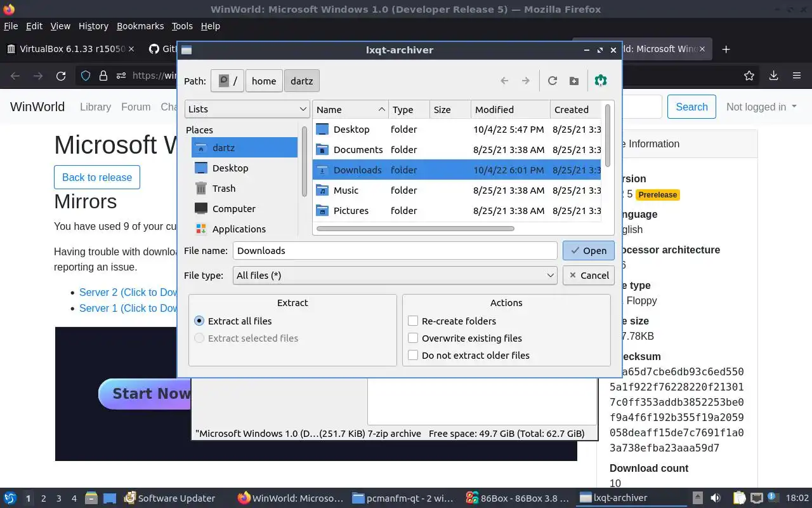The height and width of the screenshot is (508, 812).
Task: Open the Firefox View menu
Action: click(x=60, y=26)
